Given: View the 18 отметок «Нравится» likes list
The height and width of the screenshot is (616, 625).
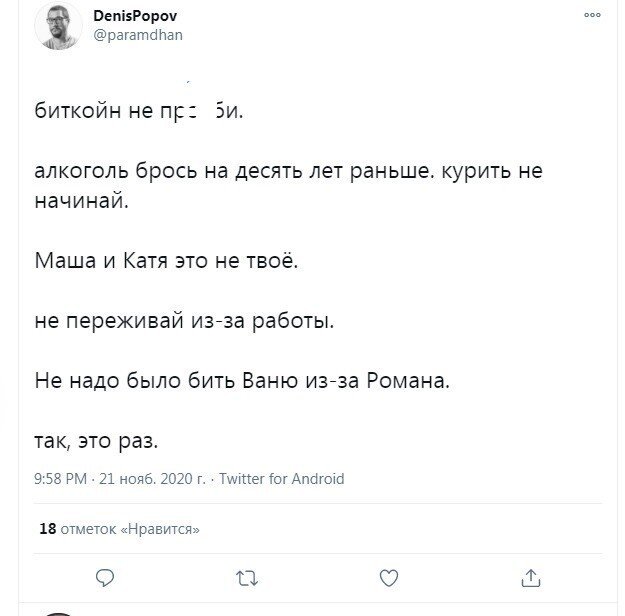Looking at the screenshot, I should coord(118,529).
